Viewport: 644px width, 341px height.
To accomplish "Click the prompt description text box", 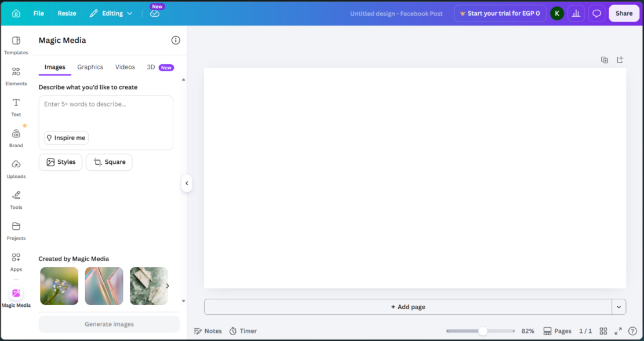I will pos(106,122).
